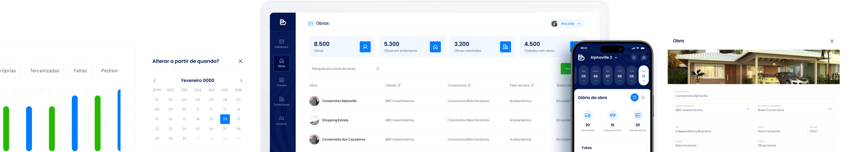
Task: Open Usuários in the sidebar
Action: point(281,121)
